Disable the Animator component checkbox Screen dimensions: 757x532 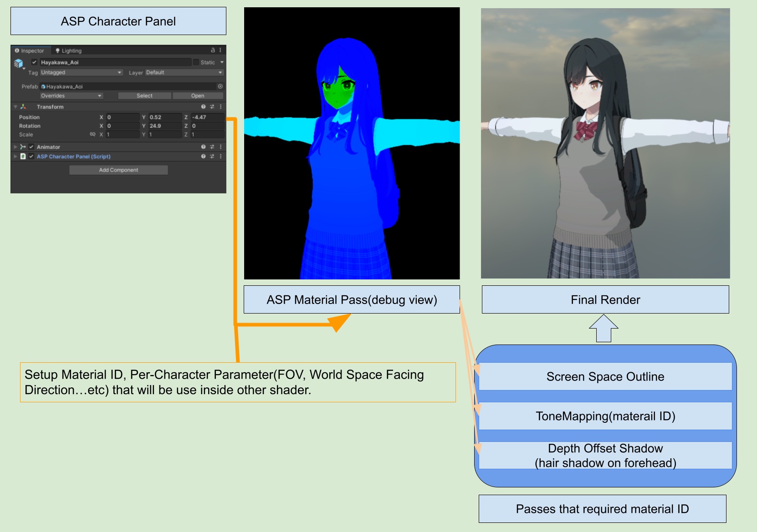click(31, 147)
